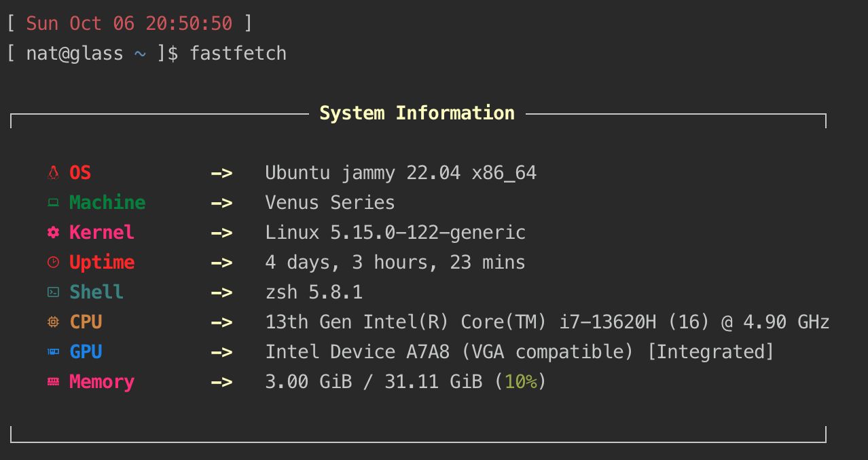Image resolution: width=868 pixels, height=460 pixels.
Task: Click the gear icon beside Kernel
Action: 53,233
